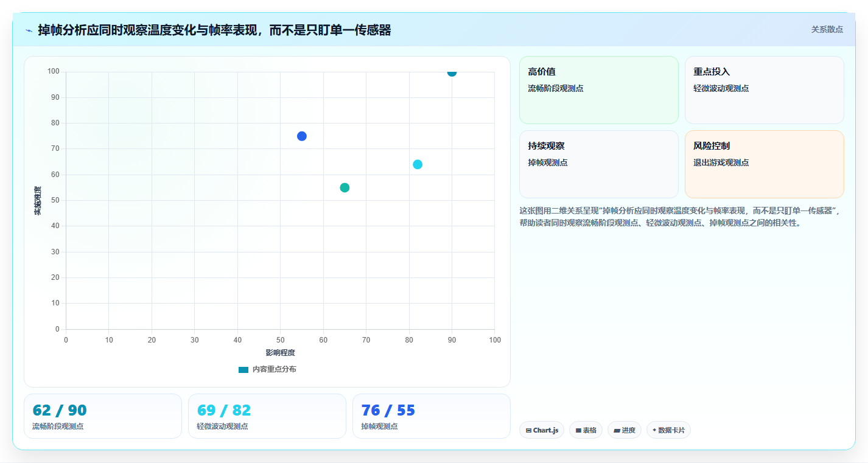Click the 内容重点分布 legend label
Viewport: 868px width, 463px height.
coord(275,369)
